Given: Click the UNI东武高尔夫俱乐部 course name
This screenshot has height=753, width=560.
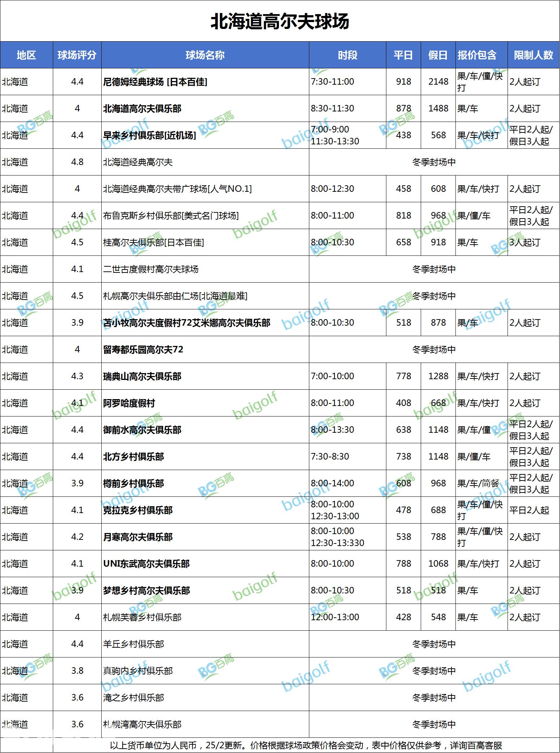Looking at the screenshot, I should 146,564.
